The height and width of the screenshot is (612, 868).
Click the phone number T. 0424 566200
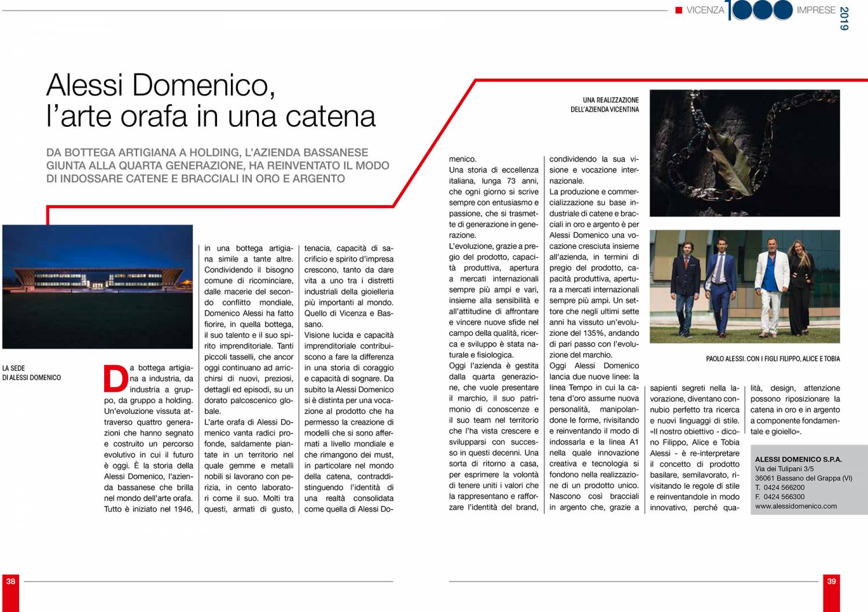coord(779,488)
